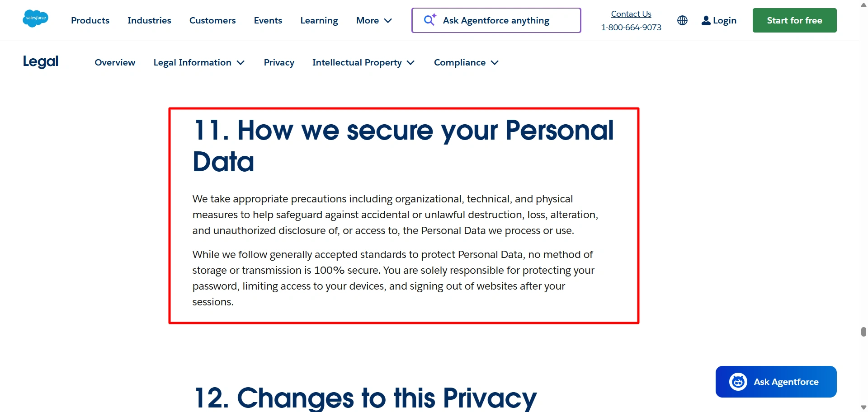Open the Contact Us link

click(x=631, y=14)
